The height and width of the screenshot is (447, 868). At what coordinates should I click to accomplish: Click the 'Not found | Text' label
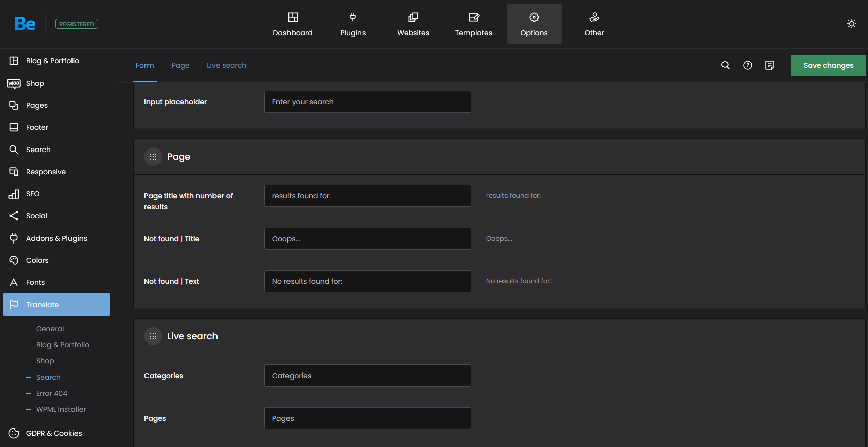click(x=172, y=281)
